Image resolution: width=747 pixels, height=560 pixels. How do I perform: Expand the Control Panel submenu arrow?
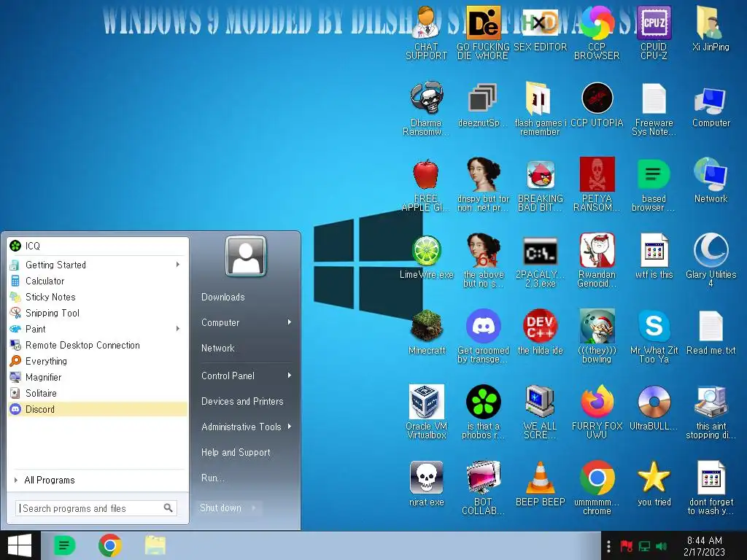coord(289,376)
